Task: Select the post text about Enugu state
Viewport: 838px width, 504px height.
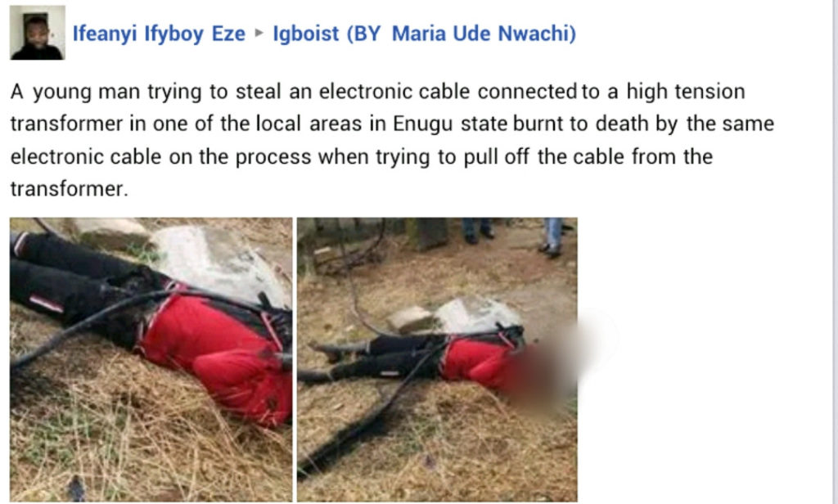Action: tap(392, 140)
